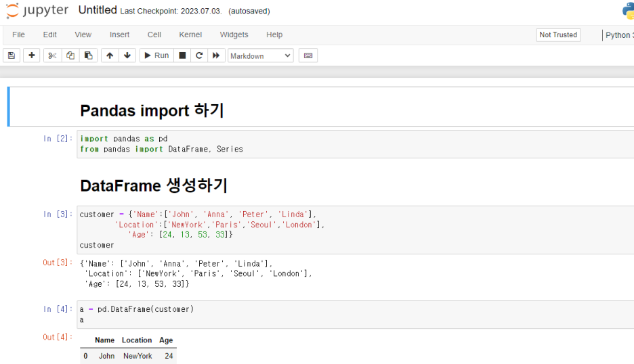Interrupt the kernel with stop icon
634x364 pixels.
point(182,55)
